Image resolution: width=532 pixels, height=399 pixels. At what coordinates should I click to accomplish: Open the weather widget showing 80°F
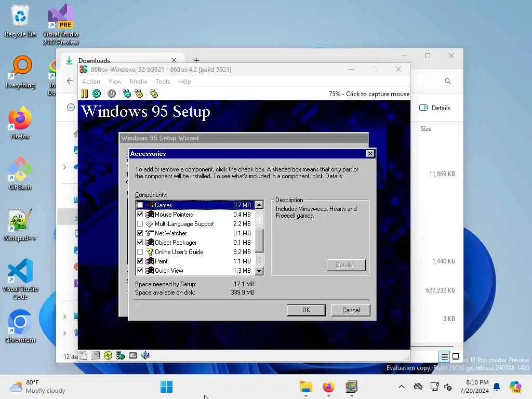[37, 387]
